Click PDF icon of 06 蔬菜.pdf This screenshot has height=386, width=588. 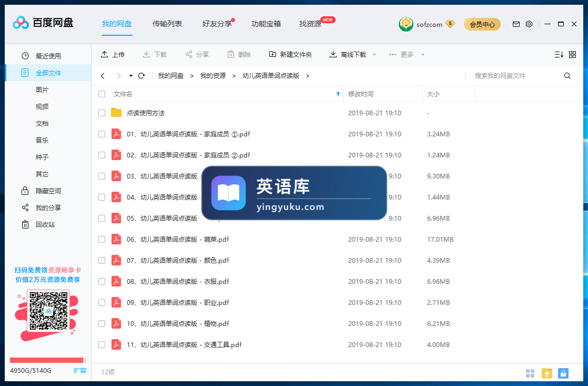click(116, 239)
